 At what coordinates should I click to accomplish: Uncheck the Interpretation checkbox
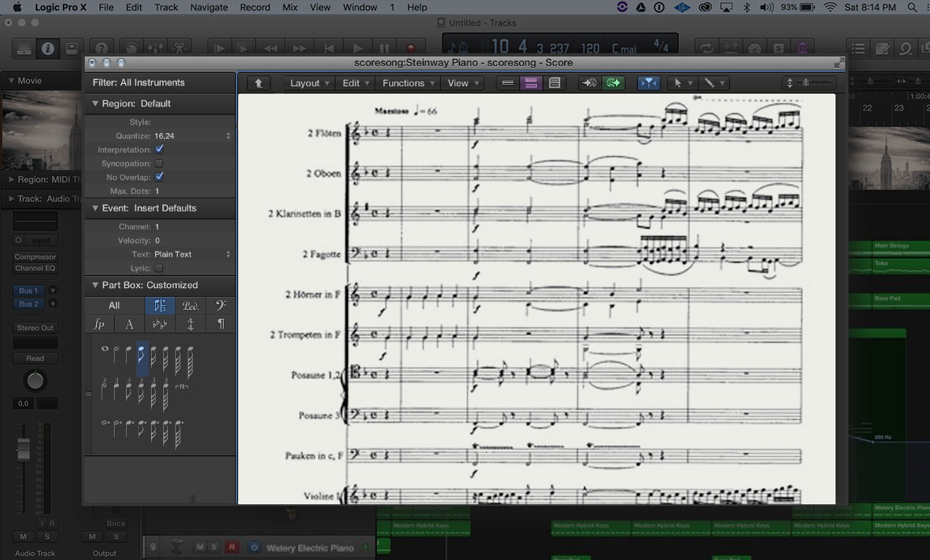coord(159,149)
